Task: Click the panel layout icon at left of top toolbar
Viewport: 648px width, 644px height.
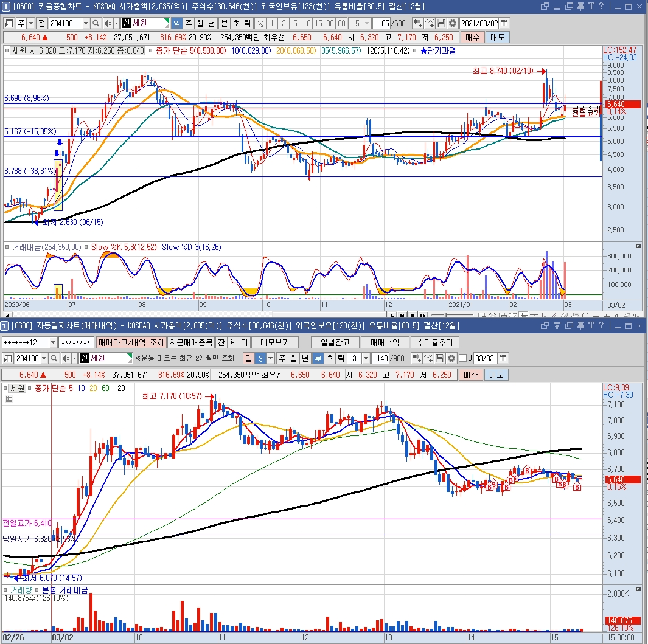Action: click(9, 23)
